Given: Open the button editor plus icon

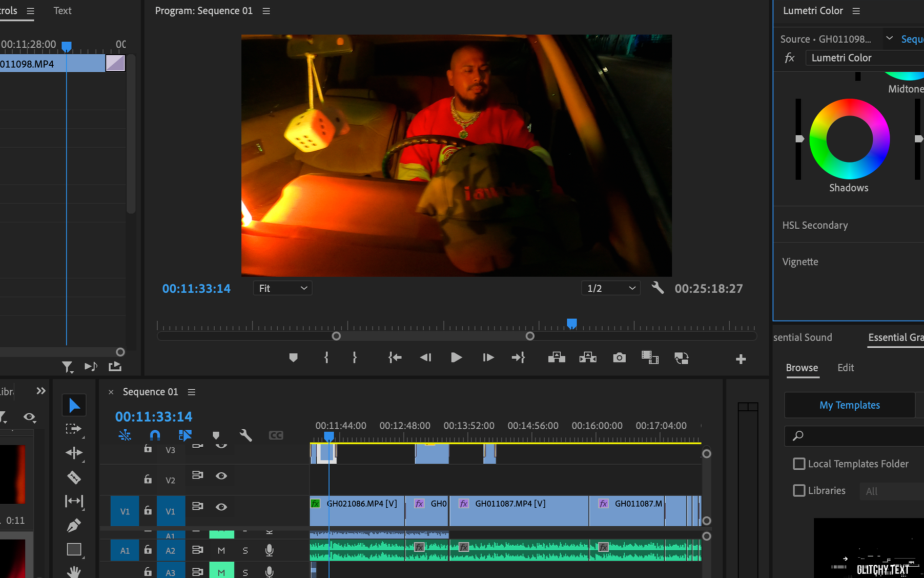Looking at the screenshot, I should tap(741, 359).
